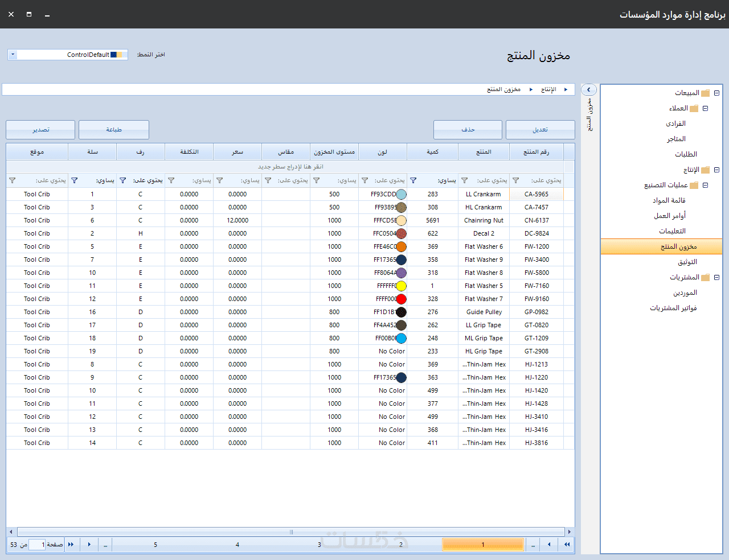Open 'قائمة المواد' in the navigation tree
The height and width of the screenshot is (560, 729).
pyautogui.click(x=669, y=200)
